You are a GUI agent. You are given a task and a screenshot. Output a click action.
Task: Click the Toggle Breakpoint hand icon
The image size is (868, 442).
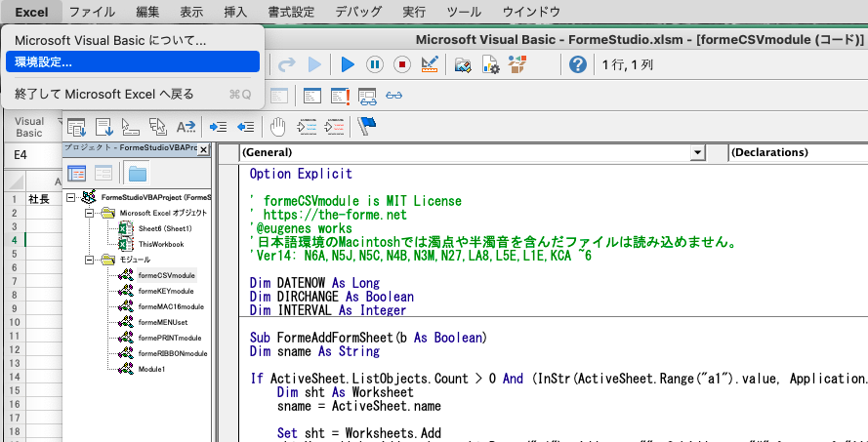[277, 126]
